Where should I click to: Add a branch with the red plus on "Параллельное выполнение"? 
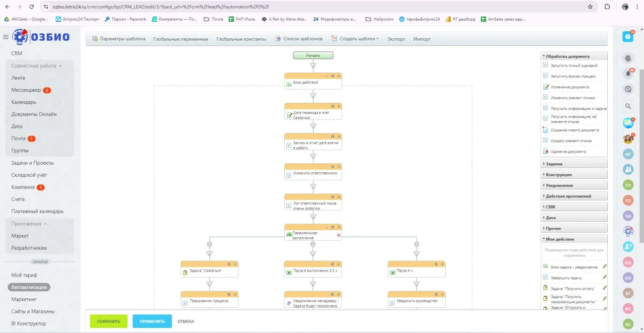pyautogui.click(x=339, y=235)
